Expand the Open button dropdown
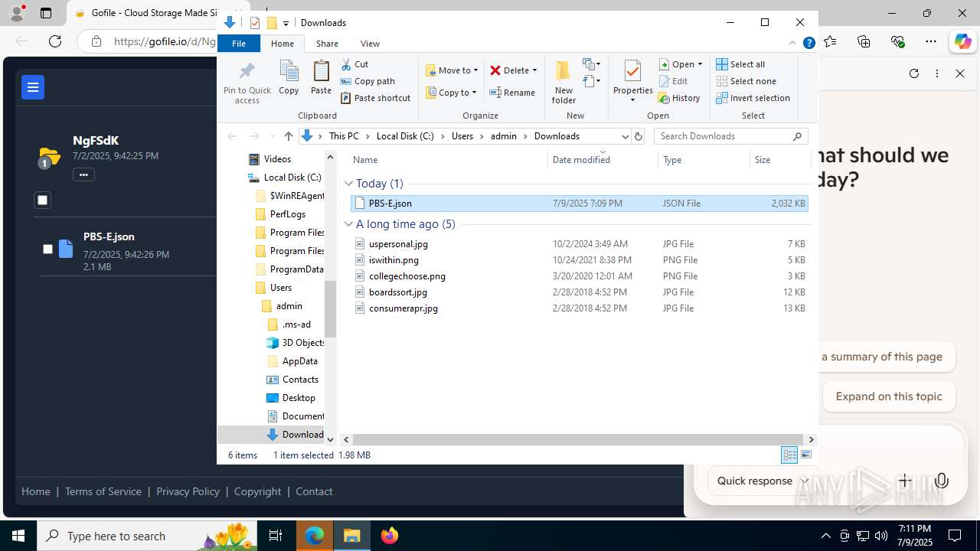Image resolution: width=980 pixels, height=551 pixels. [699, 64]
